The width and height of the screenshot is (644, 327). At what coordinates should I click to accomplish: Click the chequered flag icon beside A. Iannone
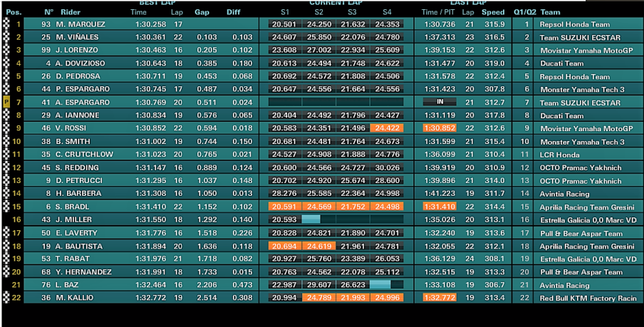pos(6,115)
